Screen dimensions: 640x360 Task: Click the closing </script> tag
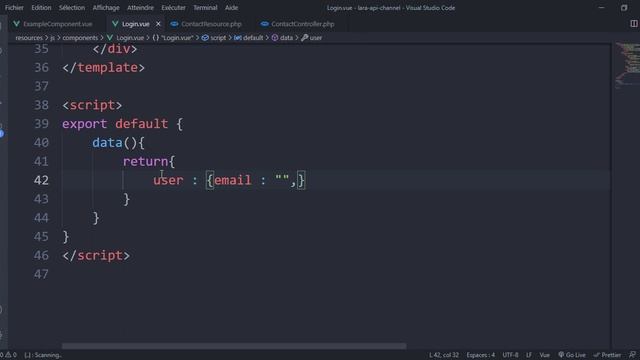pos(96,256)
